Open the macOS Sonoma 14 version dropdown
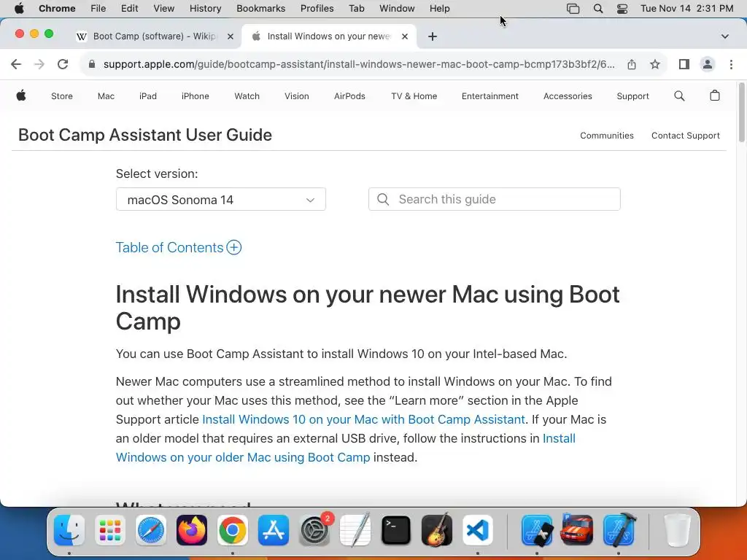 tap(220, 199)
